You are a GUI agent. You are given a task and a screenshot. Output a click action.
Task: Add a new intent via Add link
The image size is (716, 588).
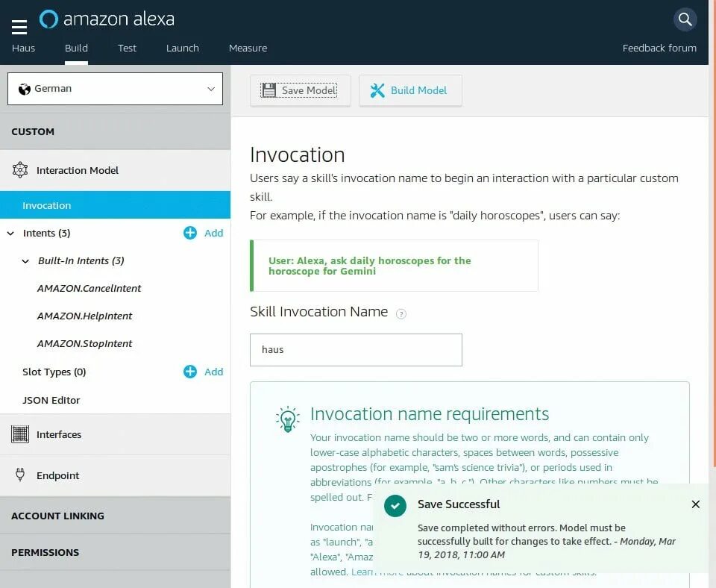coord(214,233)
